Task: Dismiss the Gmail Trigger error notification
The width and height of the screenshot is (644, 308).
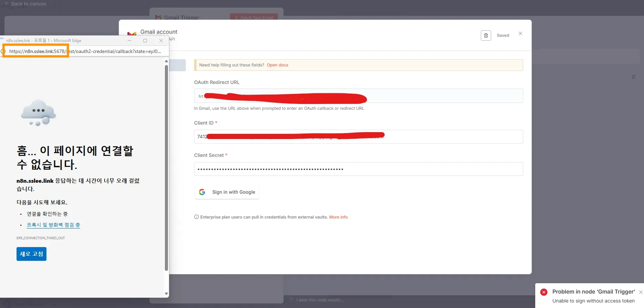Action: [641, 292]
